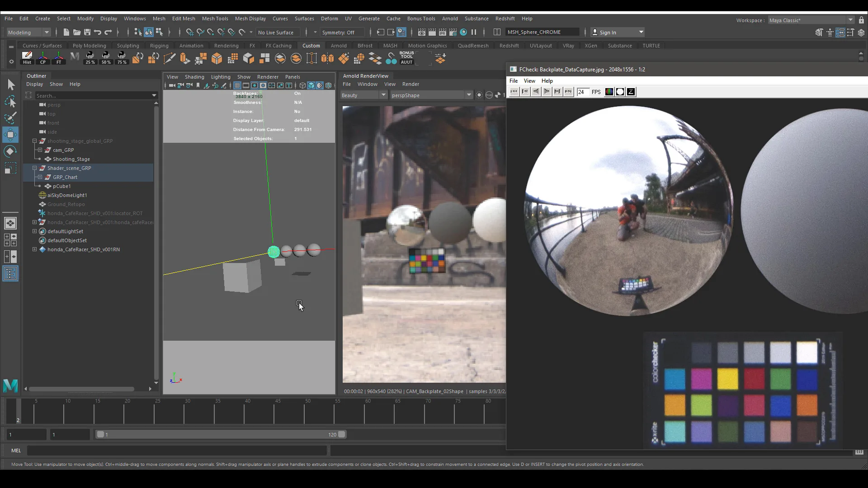This screenshot has height=488, width=868.
Task: Toggle Symmetry off dropdown in the toolbar
Action: 342,32
